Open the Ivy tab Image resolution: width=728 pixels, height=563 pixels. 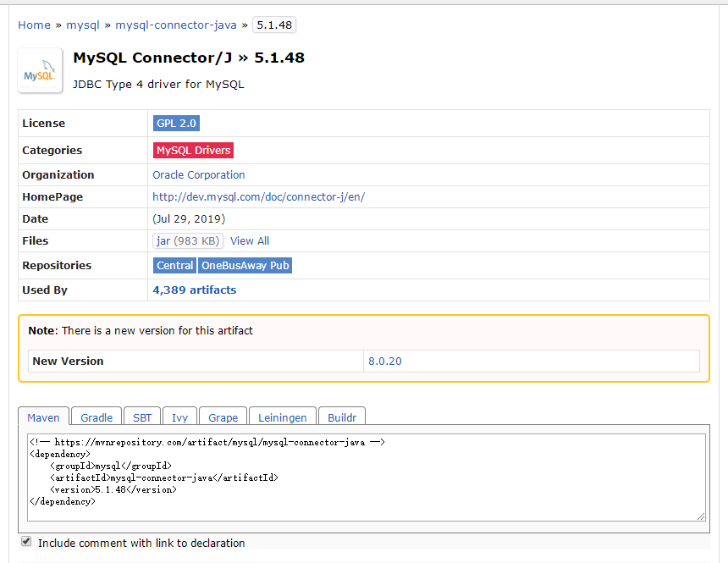[179, 417]
